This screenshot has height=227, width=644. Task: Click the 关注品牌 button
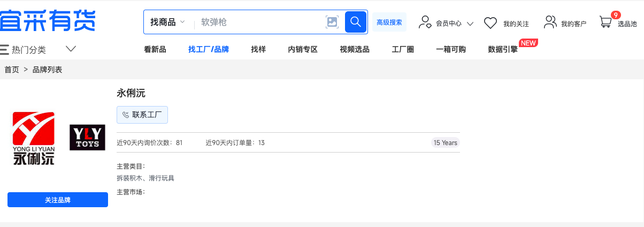(x=58, y=200)
